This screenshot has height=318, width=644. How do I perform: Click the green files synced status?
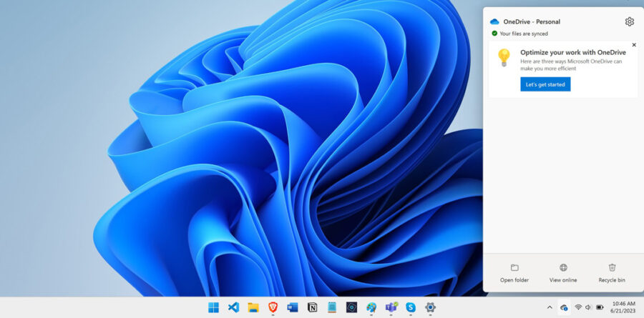tap(519, 34)
